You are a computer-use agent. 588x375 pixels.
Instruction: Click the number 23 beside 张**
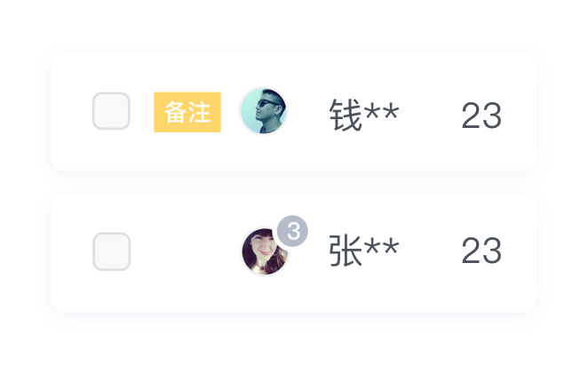[x=481, y=251]
